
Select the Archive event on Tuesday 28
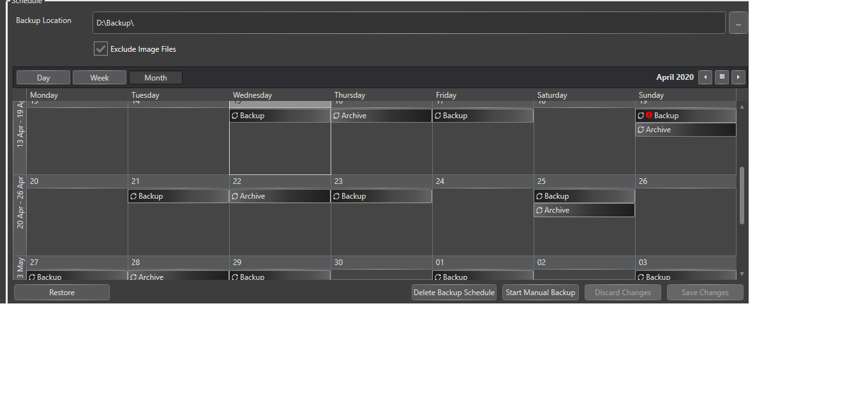coord(179,276)
